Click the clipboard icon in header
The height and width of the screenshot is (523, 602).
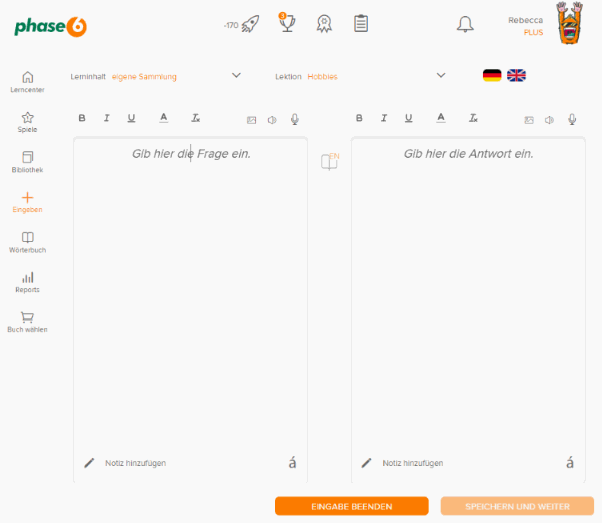pos(361,23)
